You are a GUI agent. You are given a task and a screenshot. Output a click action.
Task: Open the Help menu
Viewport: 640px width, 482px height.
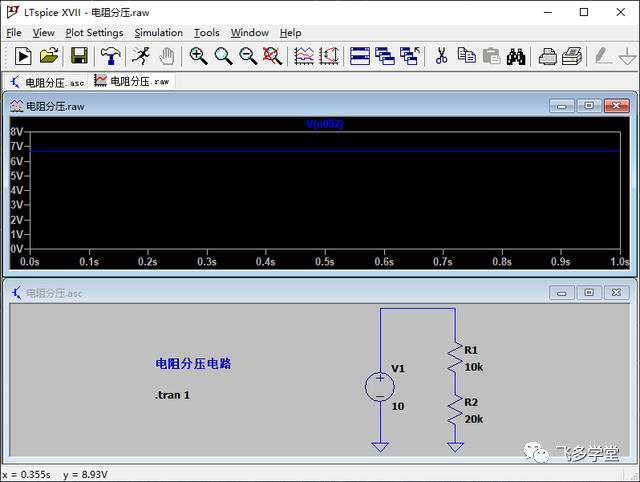(290, 33)
